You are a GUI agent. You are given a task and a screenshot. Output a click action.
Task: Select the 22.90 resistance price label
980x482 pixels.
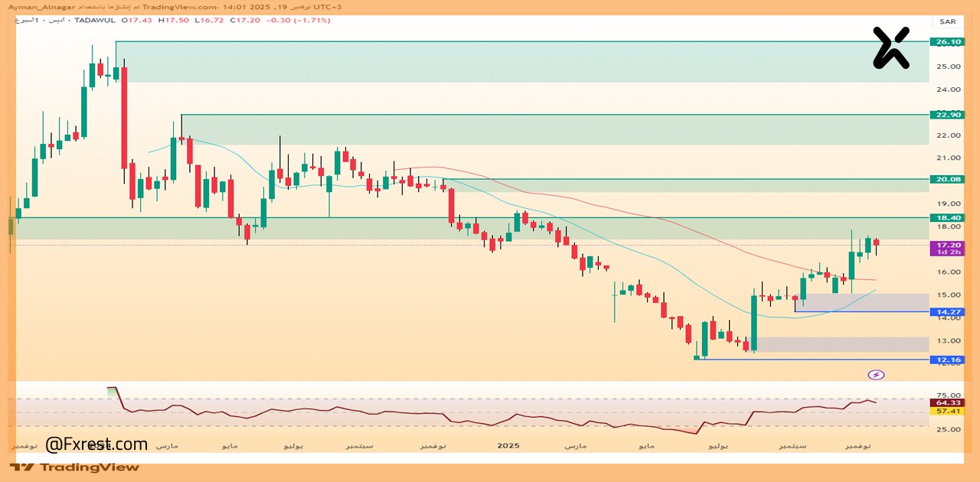point(946,115)
